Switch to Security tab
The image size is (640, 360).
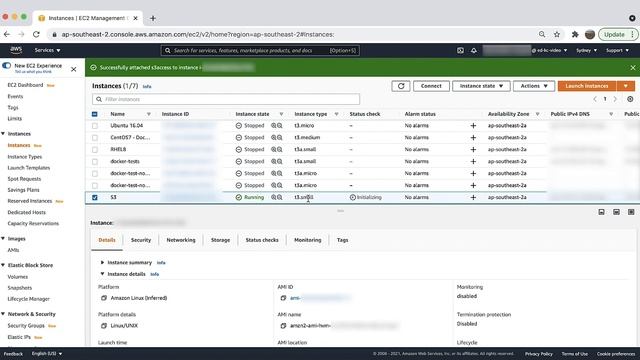(x=141, y=240)
